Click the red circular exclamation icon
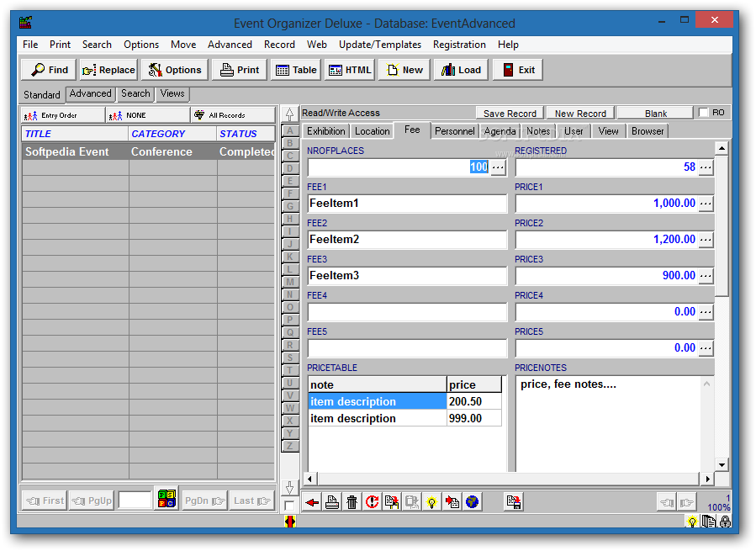Image resolution: width=756 pixels, height=551 pixels. pyautogui.click(x=372, y=502)
